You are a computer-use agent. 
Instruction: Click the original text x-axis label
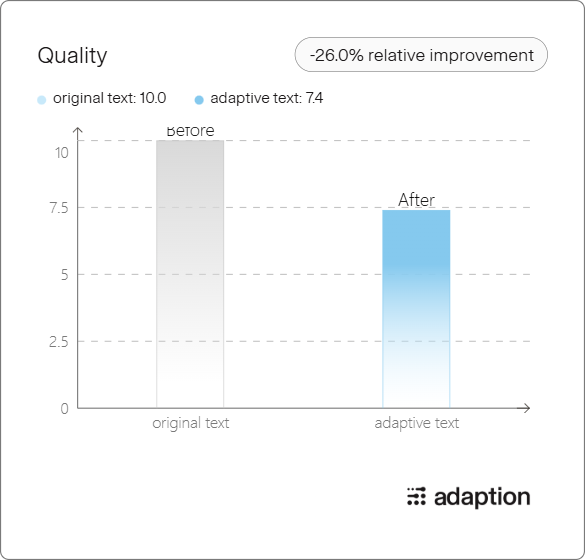click(x=191, y=423)
